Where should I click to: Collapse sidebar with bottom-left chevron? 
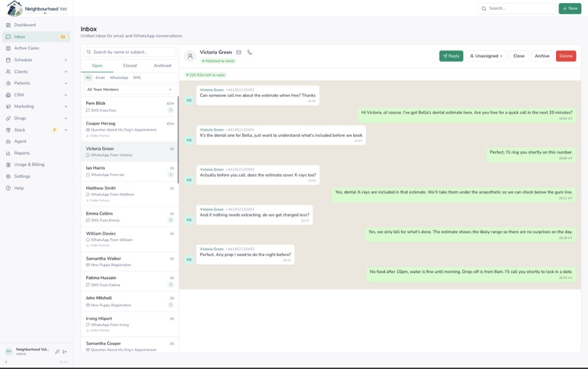click(6, 362)
